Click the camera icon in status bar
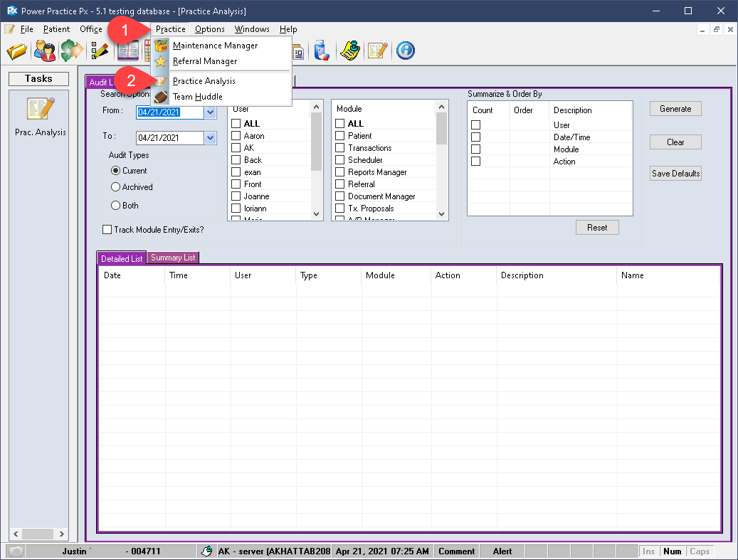Screen dimensions: 738x560 coord(16,551)
